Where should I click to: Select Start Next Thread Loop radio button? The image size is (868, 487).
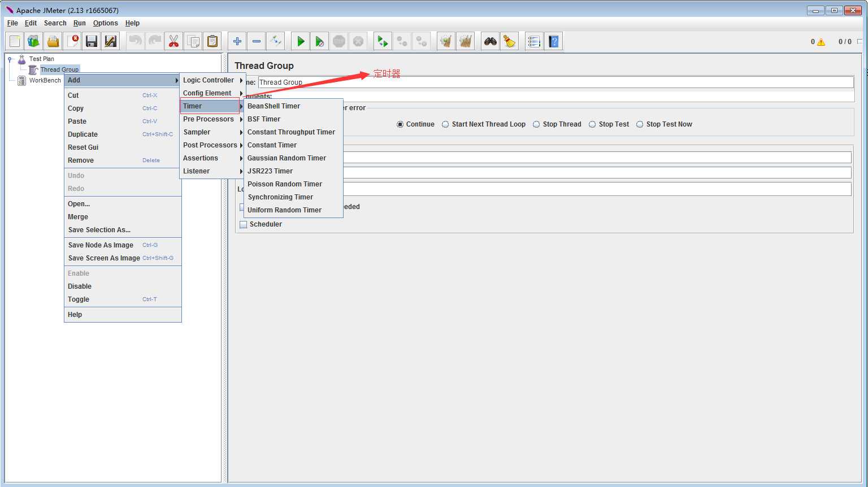(445, 124)
